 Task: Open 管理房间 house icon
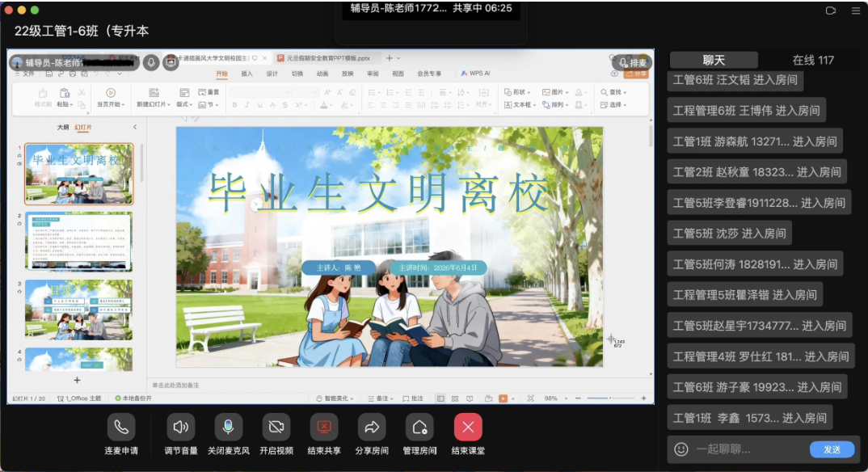(419, 428)
